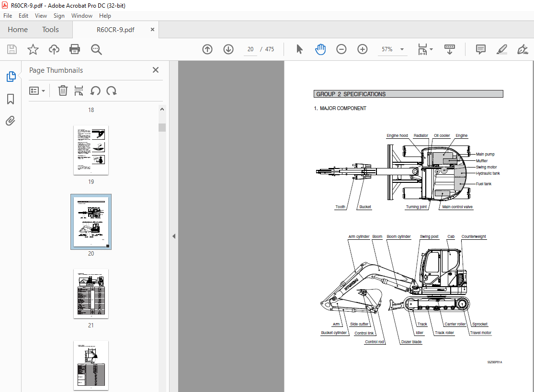Open the Page Thumbnails sidebar icon

[x=11, y=77]
